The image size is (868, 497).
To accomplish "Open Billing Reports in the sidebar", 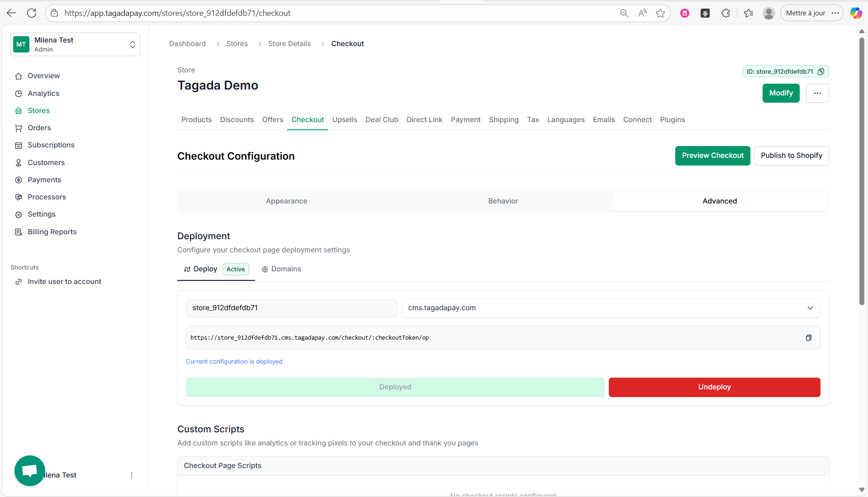I will click(52, 232).
